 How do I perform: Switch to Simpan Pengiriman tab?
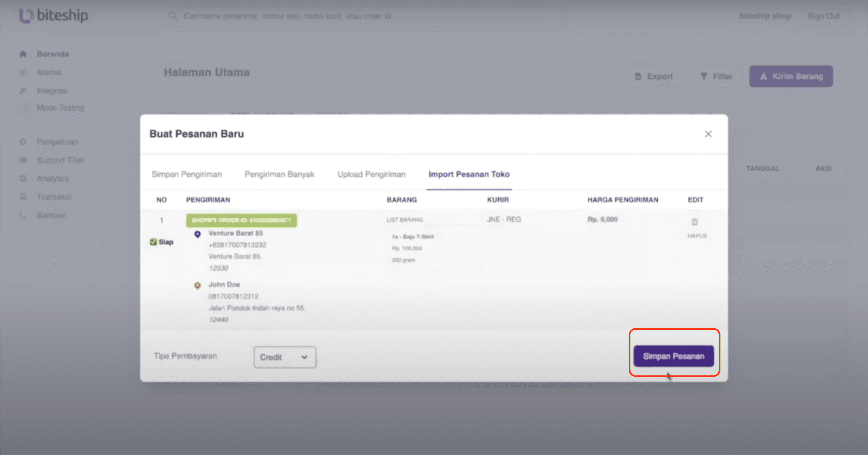187,174
